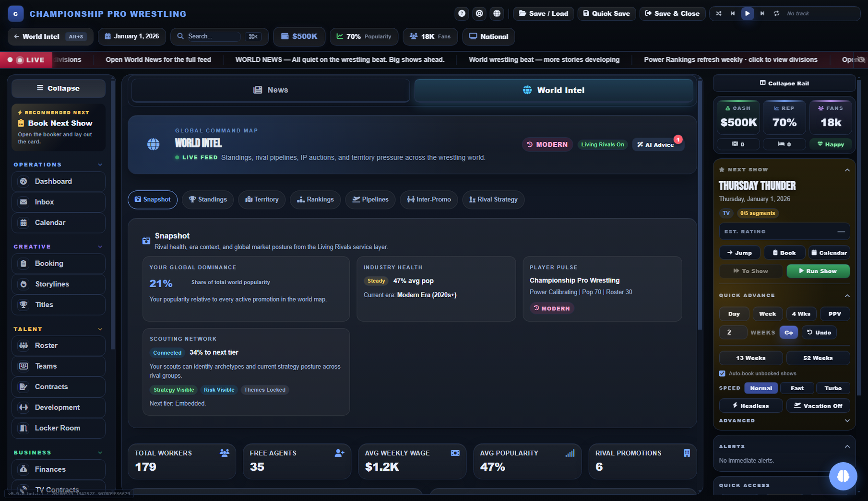Toggle the MODERN era badge in header
This screenshot has width=868, height=501.
547,144
